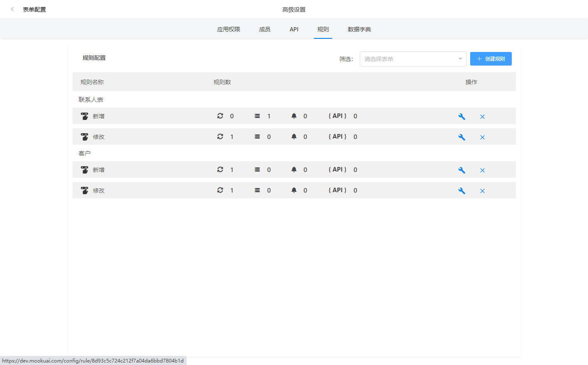Image resolution: width=588 pixels, height=365 pixels.
Task: Click the list count 1 in 联系人表 新增
Action: click(269, 116)
